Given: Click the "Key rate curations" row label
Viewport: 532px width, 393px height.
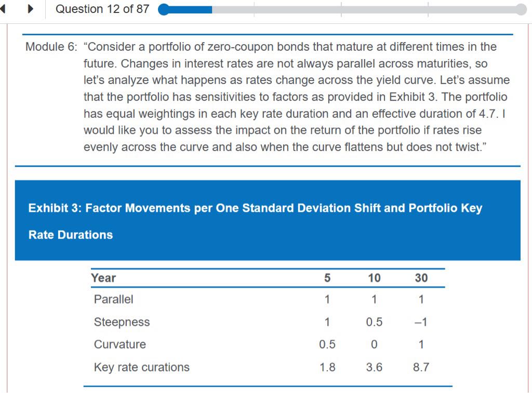Looking at the screenshot, I should [x=141, y=367].
